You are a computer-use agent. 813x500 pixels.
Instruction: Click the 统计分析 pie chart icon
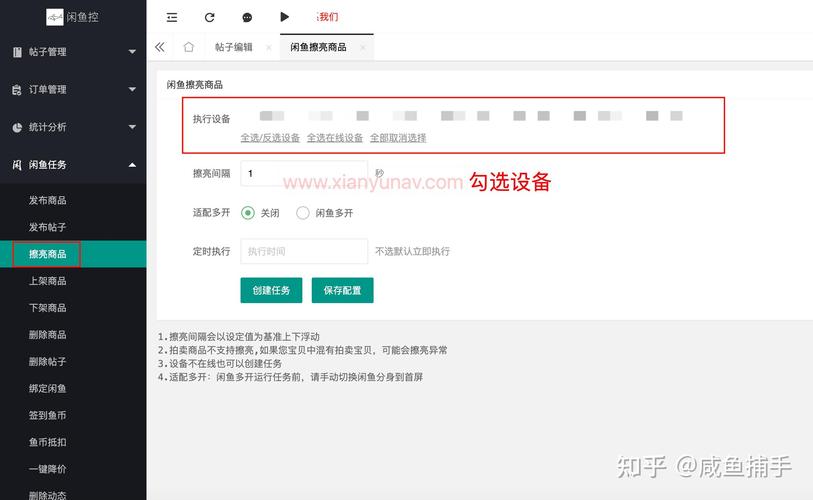click(x=17, y=127)
